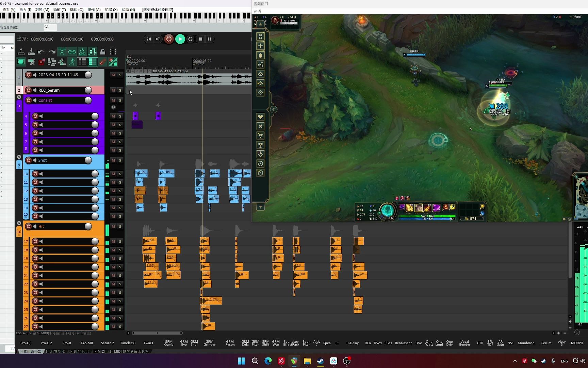Open File Explorer from the taskbar

(x=307, y=361)
